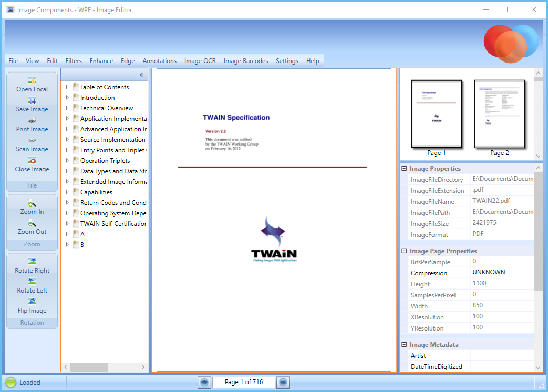Click the Rotate Right icon
This screenshot has width=548, height=392.
[32, 261]
